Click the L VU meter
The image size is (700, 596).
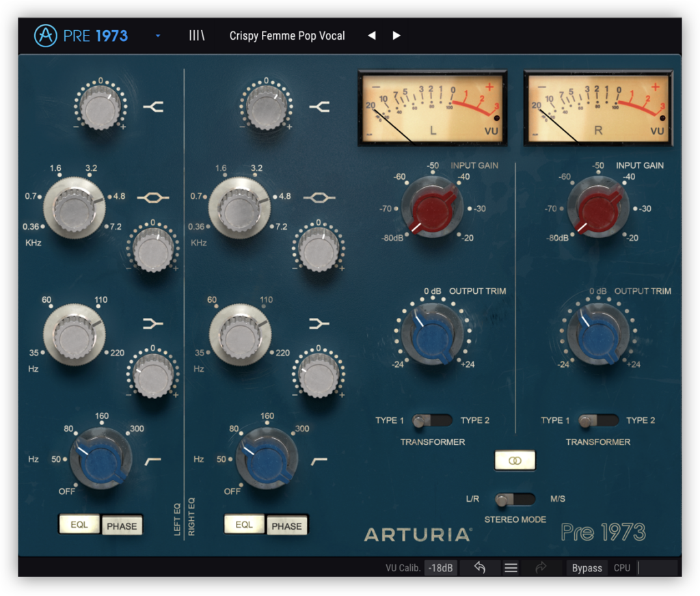pyautogui.click(x=432, y=107)
